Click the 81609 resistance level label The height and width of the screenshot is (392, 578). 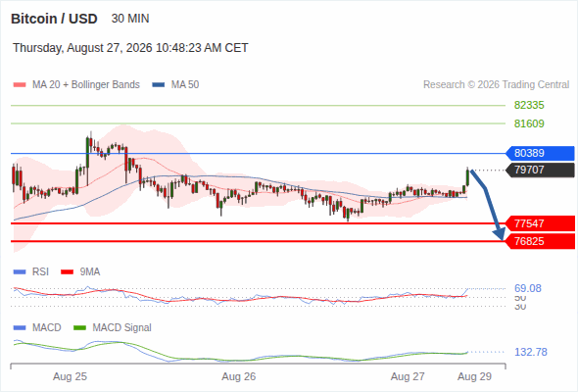tap(529, 123)
